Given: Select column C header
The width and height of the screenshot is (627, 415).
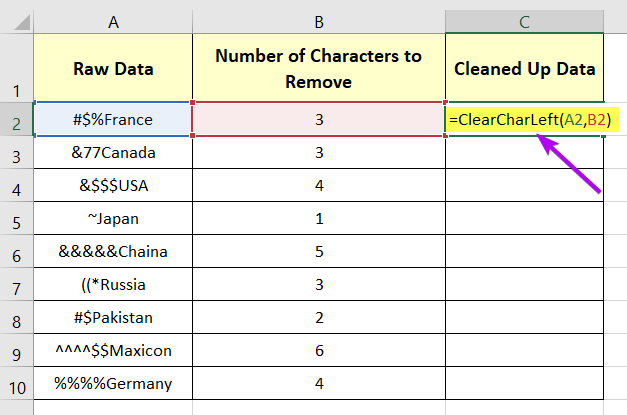Looking at the screenshot, I should tap(524, 22).
